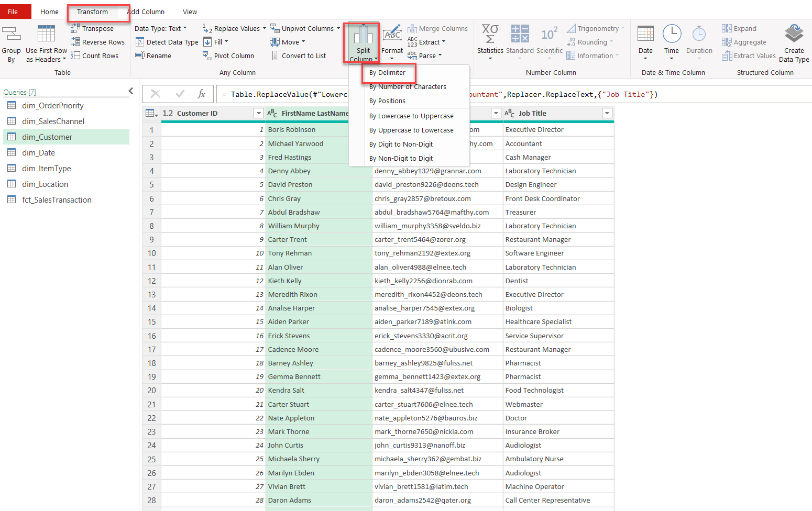Viewport: 812px width, 511px height.
Task: Click the Statistics sigma icon
Action: pos(490,34)
